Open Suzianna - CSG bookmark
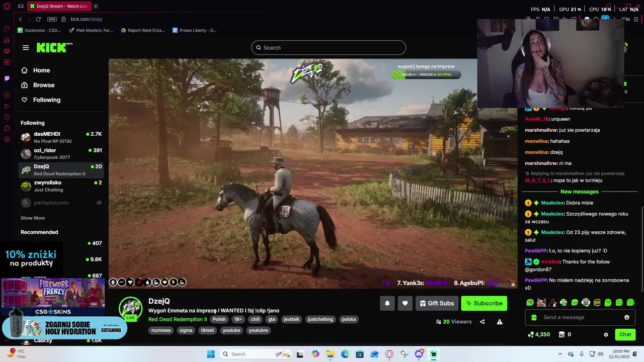The width and height of the screenshot is (644, 362). click(x=39, y=30)
